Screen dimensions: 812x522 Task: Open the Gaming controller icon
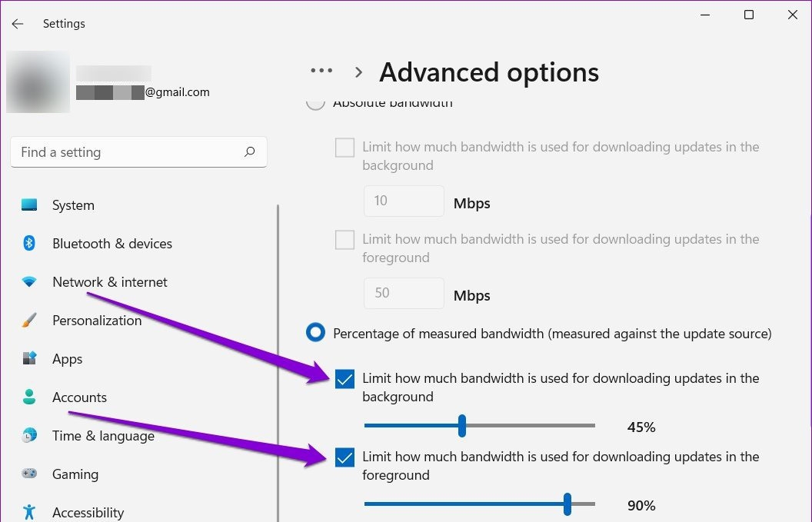pos(29,474)
